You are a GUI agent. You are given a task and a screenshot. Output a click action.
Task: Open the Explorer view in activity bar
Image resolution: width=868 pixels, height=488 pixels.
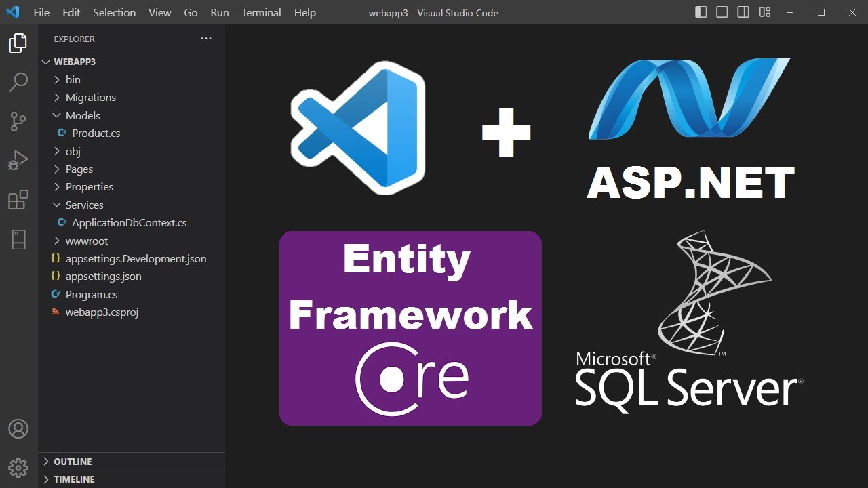click(18, 43)
